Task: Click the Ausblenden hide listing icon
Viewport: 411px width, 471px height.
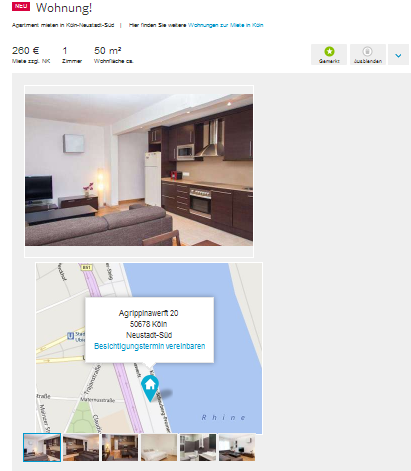Action: tap(367, 51)
